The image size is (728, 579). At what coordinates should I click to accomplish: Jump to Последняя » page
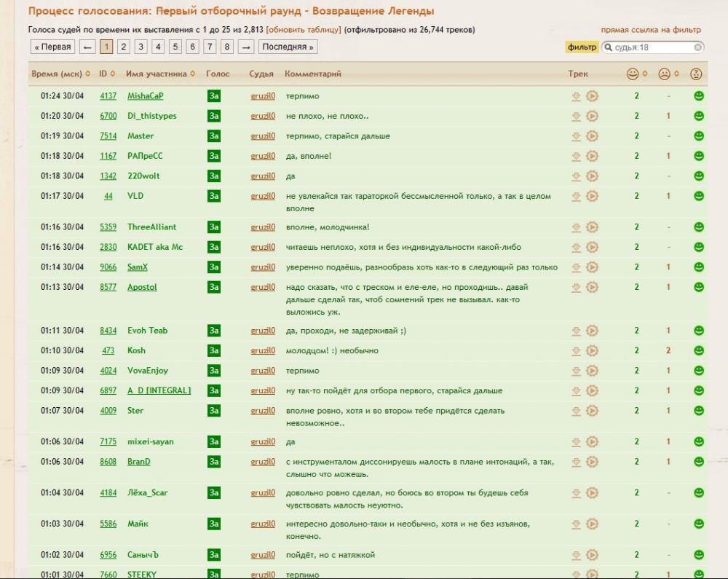tap(288, 47)
